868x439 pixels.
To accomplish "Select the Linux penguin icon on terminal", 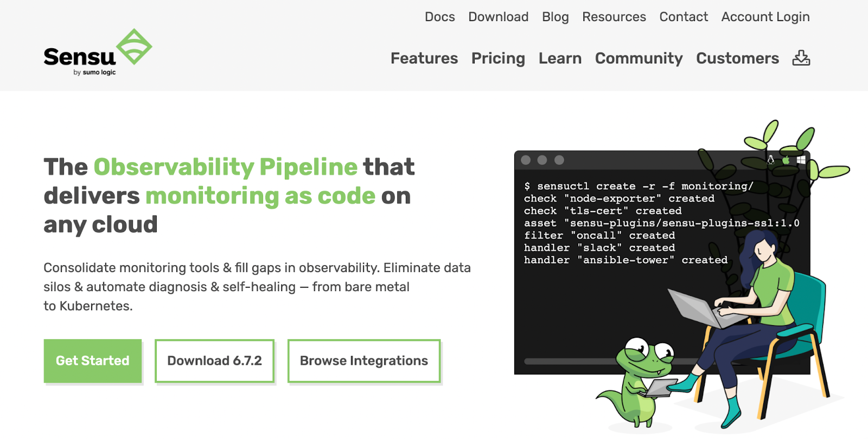I will tap(770, 160).
